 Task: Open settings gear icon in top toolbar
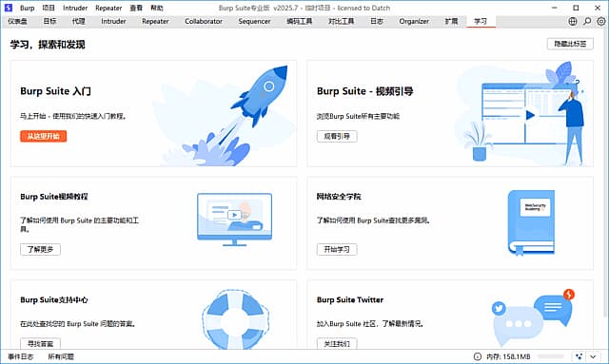click(601, 21)
